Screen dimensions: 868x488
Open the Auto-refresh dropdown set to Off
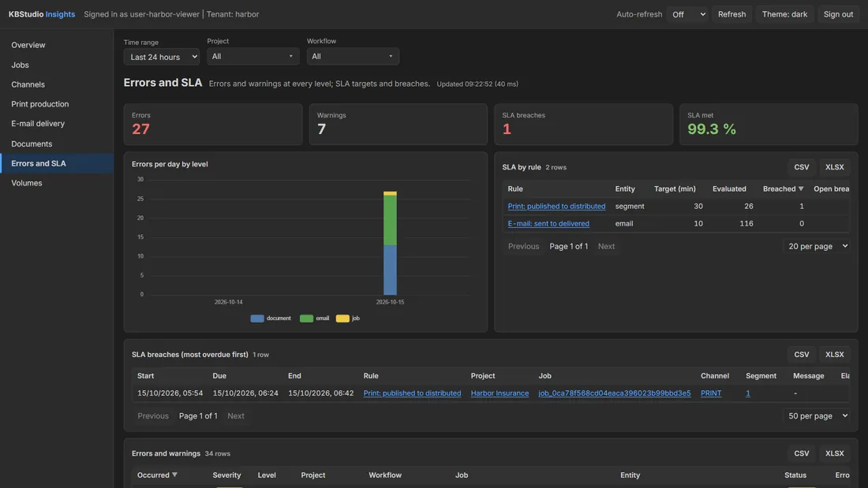pyautogui.click(x=687, y=14)
